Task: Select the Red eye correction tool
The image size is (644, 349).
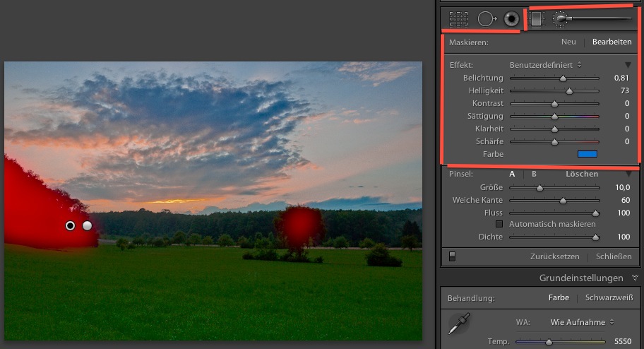Action: click(511, 19)
